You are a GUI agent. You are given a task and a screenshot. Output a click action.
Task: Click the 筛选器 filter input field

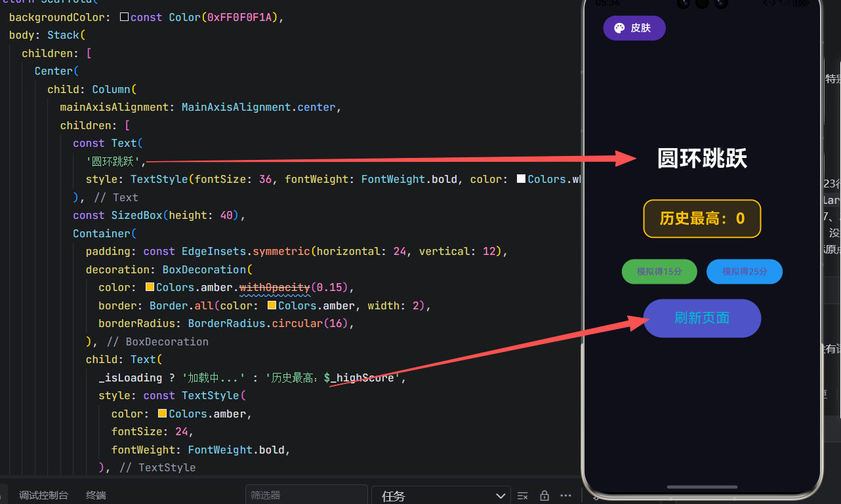click(x=306, y=495)
